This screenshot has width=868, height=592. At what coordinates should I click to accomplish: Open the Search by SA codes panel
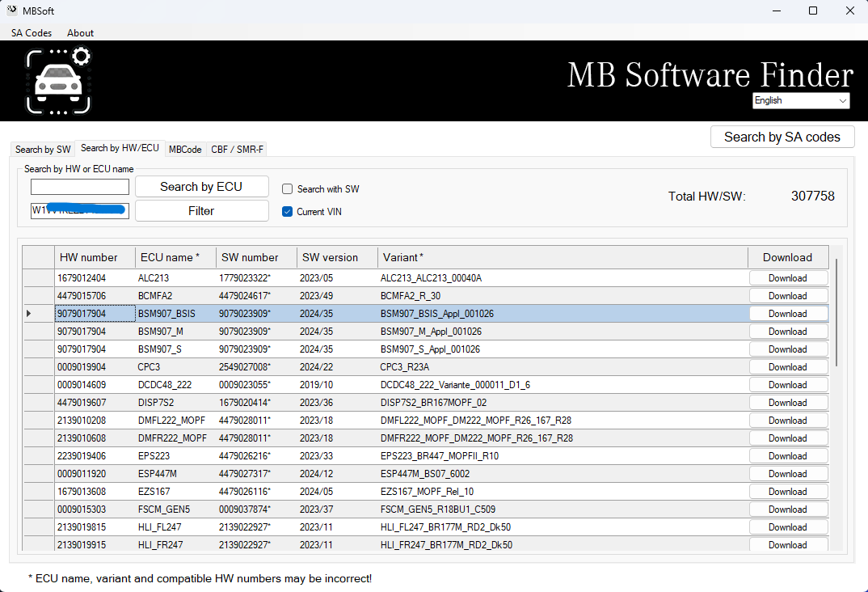coord(782,137)
